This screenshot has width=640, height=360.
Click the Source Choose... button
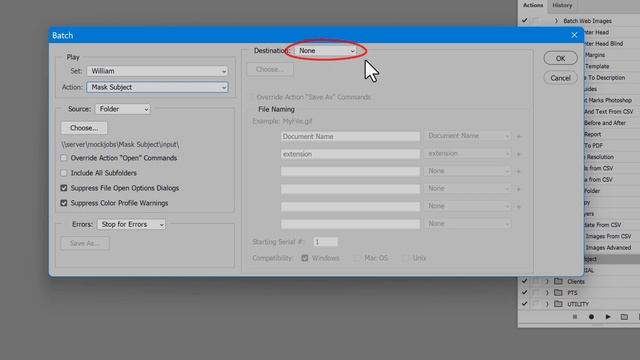84,128
